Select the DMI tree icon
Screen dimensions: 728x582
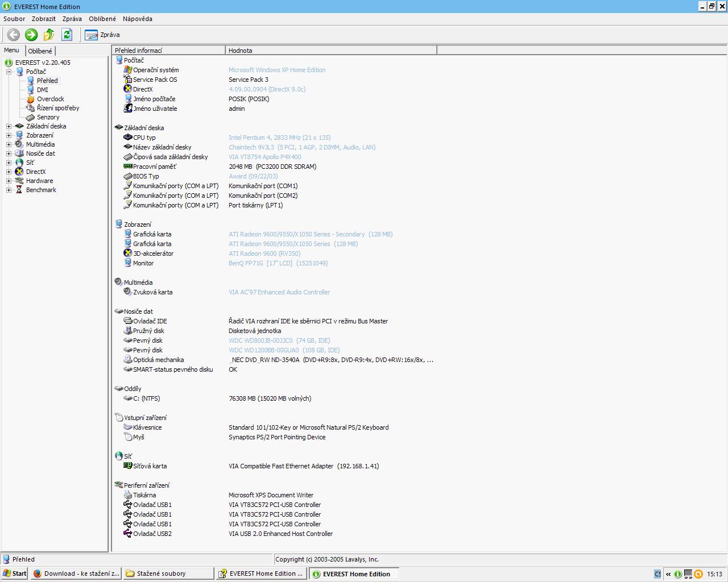[31, 90]
